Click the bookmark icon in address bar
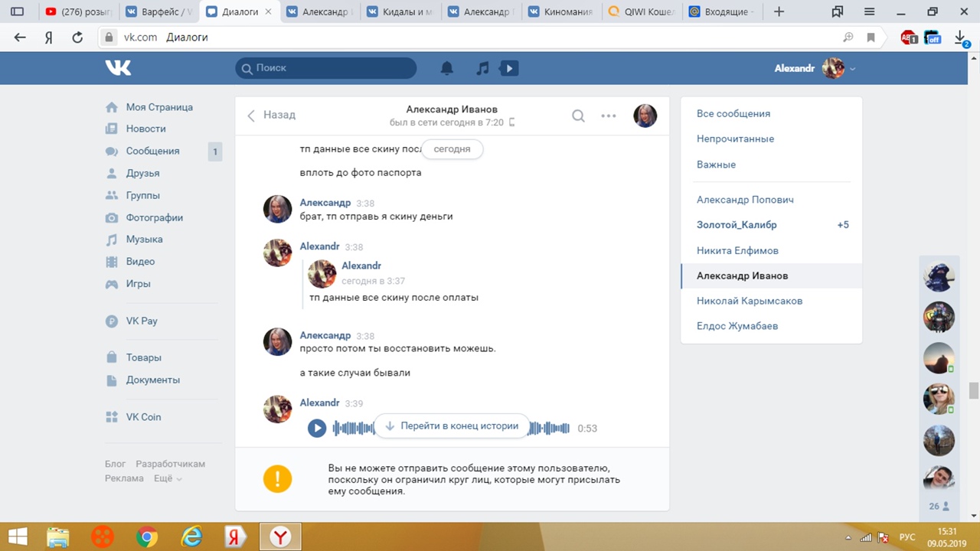Screen dimensions: 980x551 (x=871, y=37)
